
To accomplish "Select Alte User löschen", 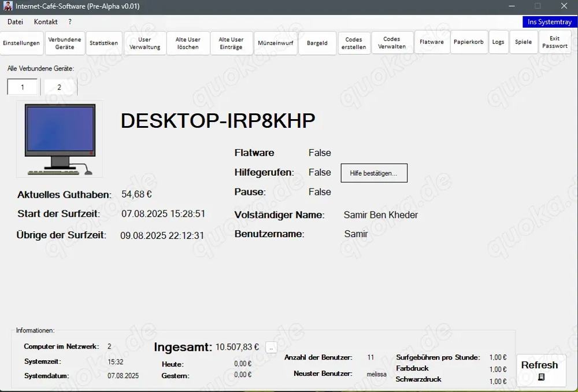I will click(x=188, y=42).
